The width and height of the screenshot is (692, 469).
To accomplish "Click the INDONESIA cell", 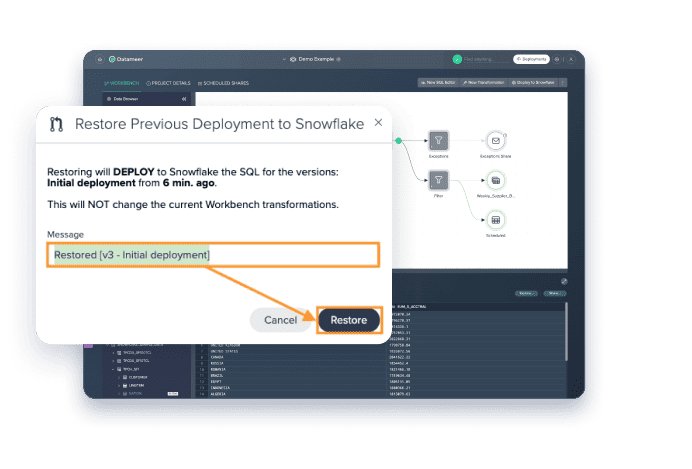I will 220,388.
